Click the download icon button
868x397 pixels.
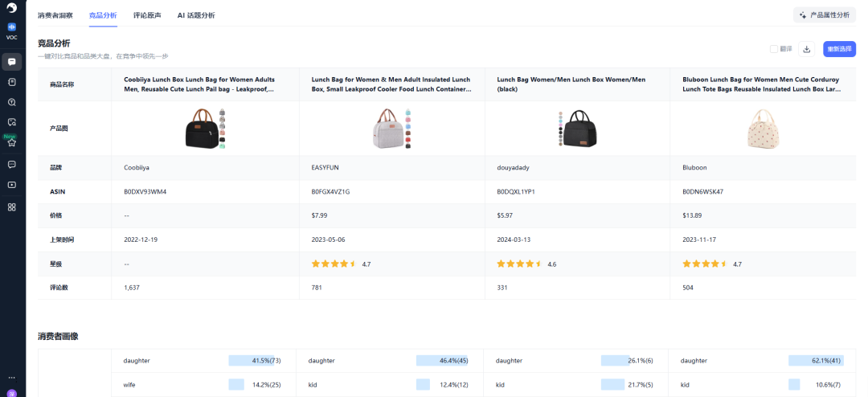(x=808, y=49)
